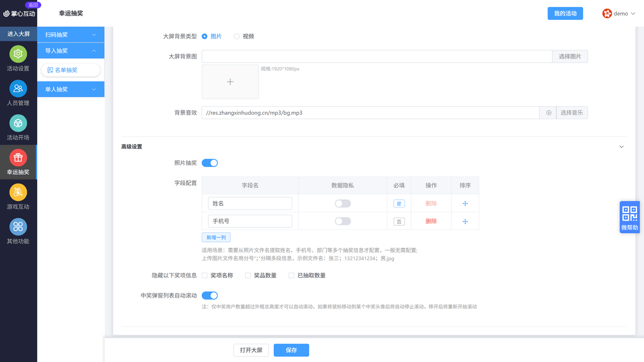Screen dimensions: 644x362
Task: Click 打开大屏 button
Action: [251, 350]
